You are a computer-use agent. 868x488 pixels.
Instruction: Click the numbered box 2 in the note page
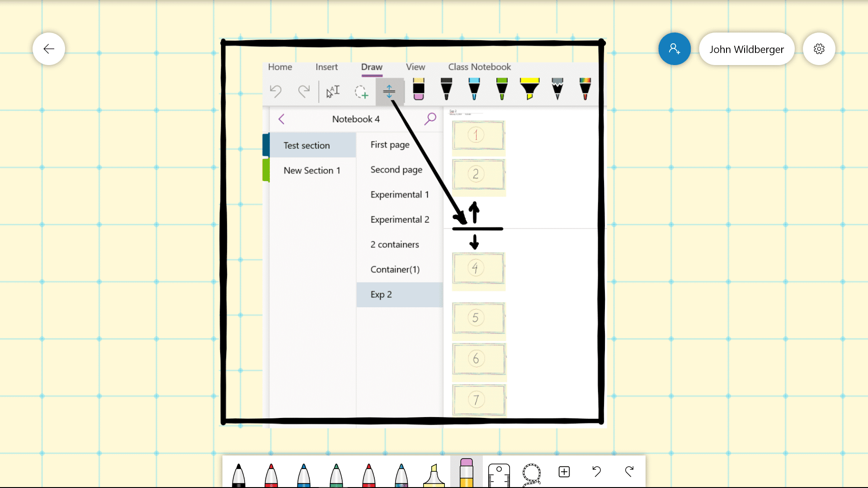[478, 174]
